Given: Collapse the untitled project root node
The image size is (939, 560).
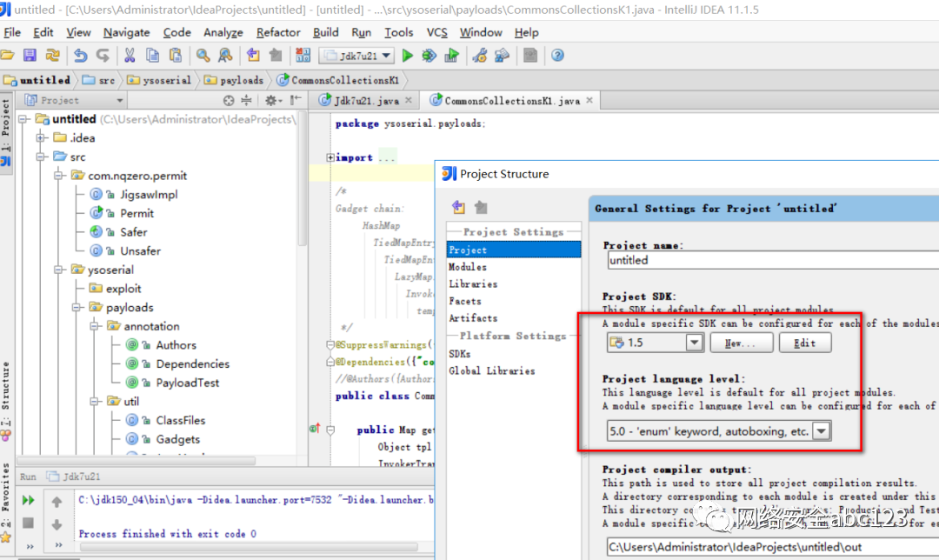Looking at the screenshot, I should 23,119.
